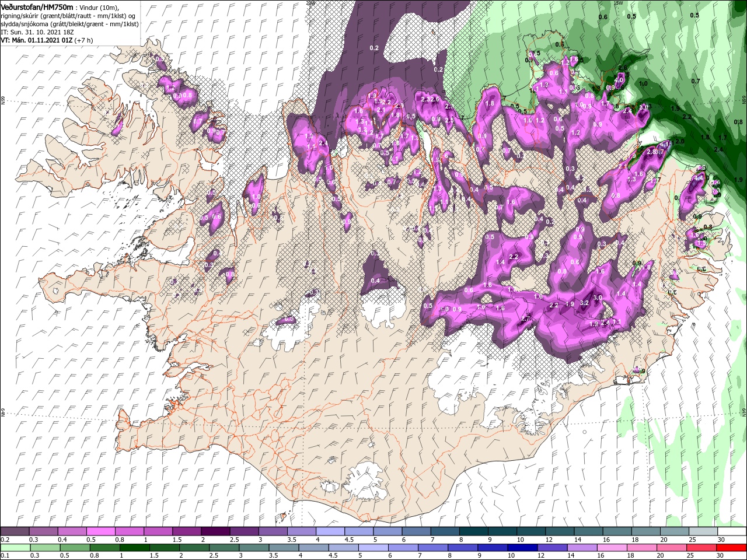Click the '(+7 h)' forecast offset text
Screen dimensions: 747x560
(x=84, y=41)
